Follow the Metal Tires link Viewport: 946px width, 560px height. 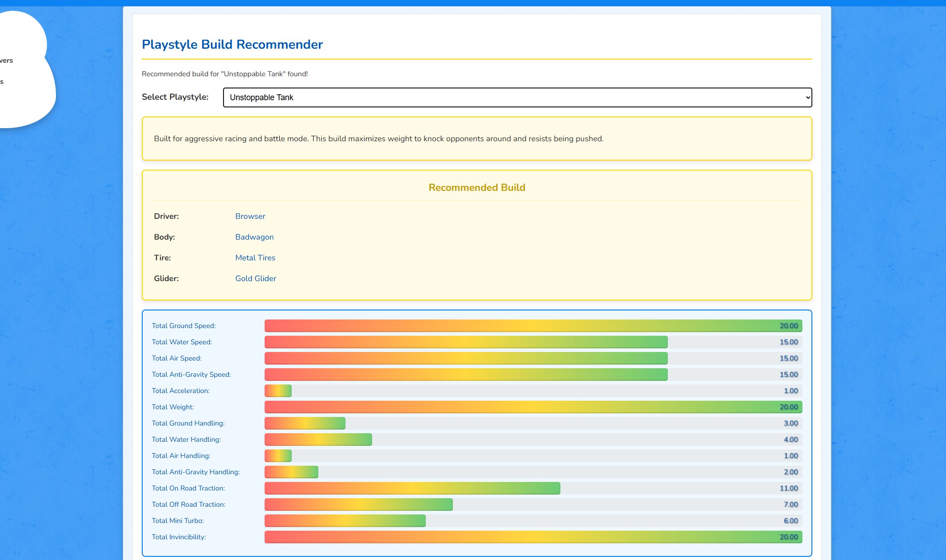255,258
